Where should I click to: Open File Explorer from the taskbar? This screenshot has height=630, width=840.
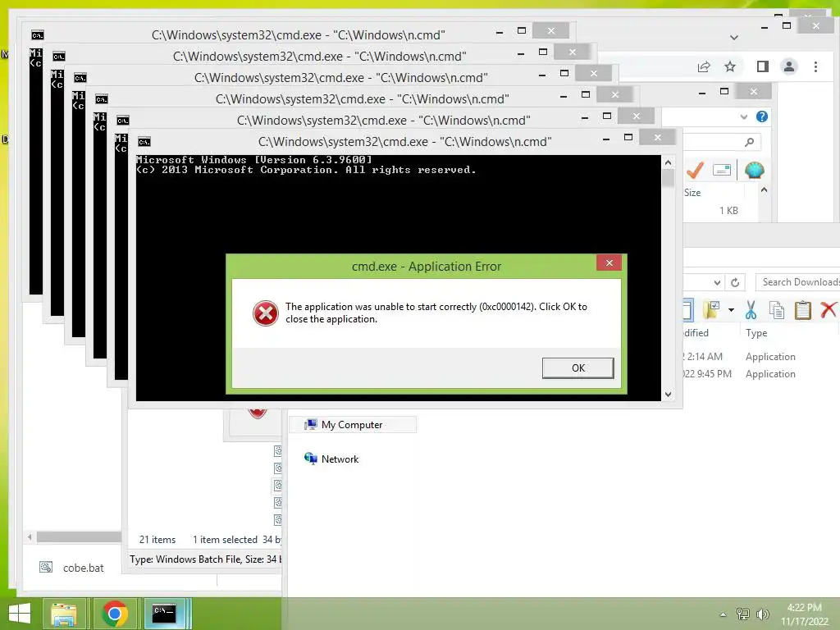pos(64,614)
